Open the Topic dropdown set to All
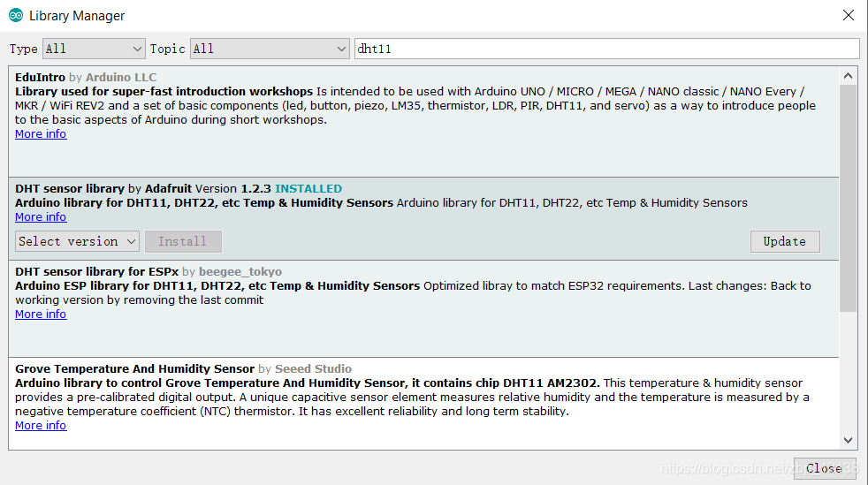 click(x=270, y=49)
